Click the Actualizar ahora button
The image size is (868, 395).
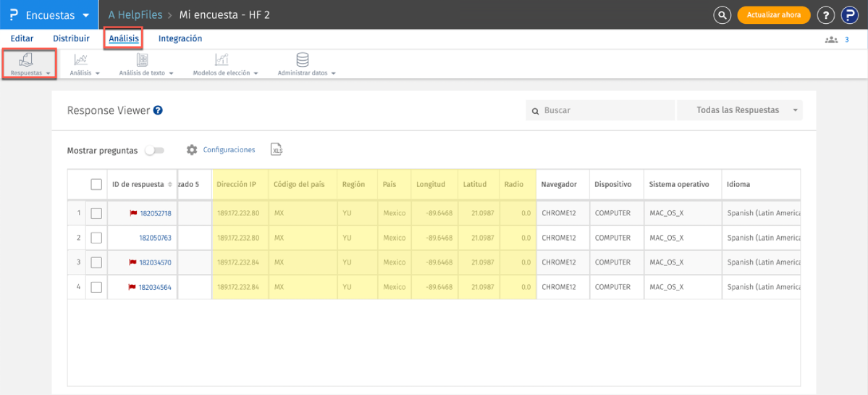(773, 14)
